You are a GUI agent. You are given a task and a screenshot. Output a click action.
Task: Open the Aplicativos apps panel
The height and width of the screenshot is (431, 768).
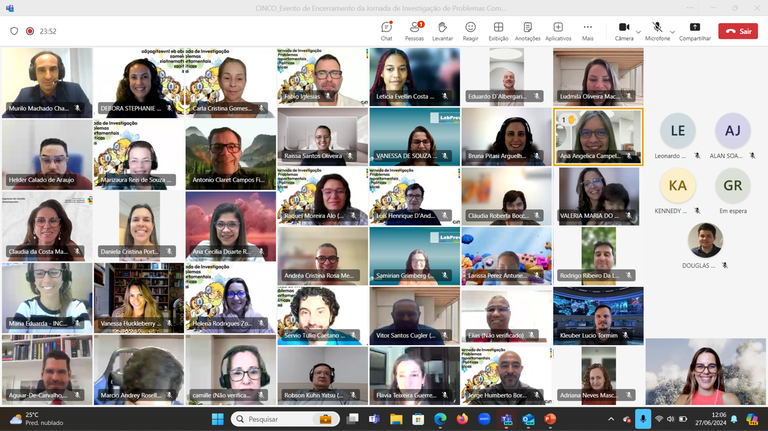point(558,28)
